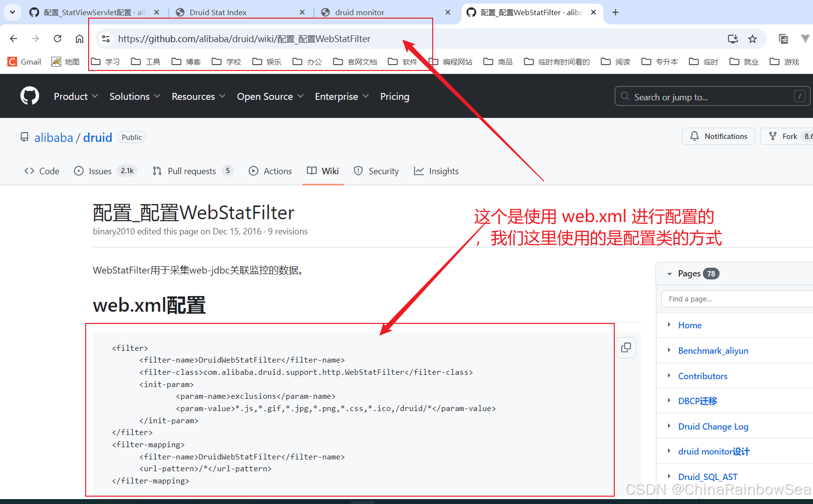
Task: Reload the current page
Action: [57, 38]
